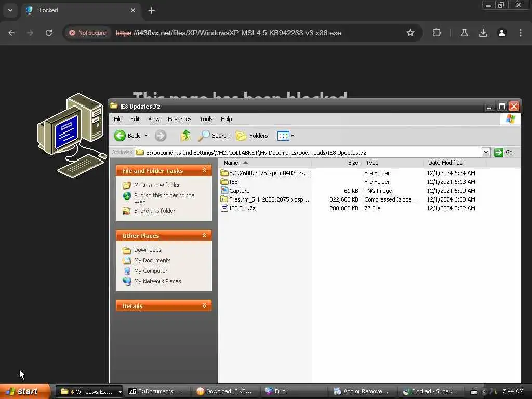Select the Files.fm zipped archive icon

click(224, 199)
